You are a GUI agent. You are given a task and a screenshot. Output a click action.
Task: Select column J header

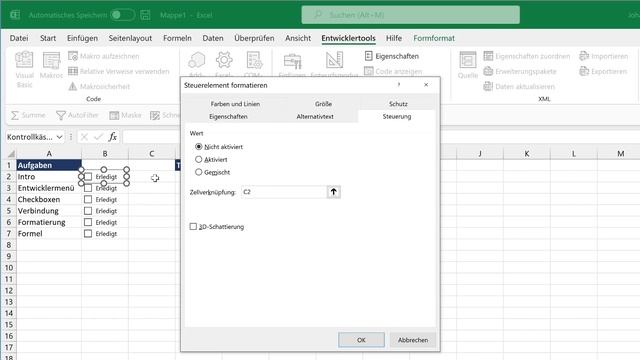pyautogui.click(x=480, y=153)
